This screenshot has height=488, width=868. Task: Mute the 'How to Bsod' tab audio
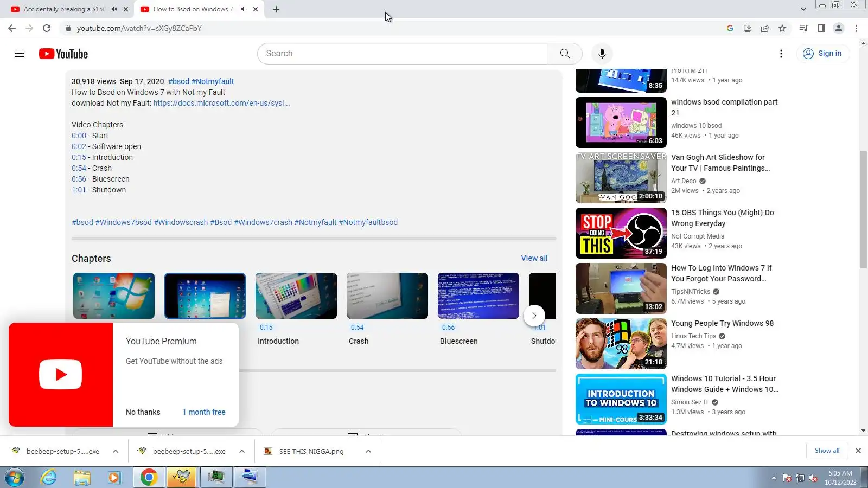(x=244, y=9)
